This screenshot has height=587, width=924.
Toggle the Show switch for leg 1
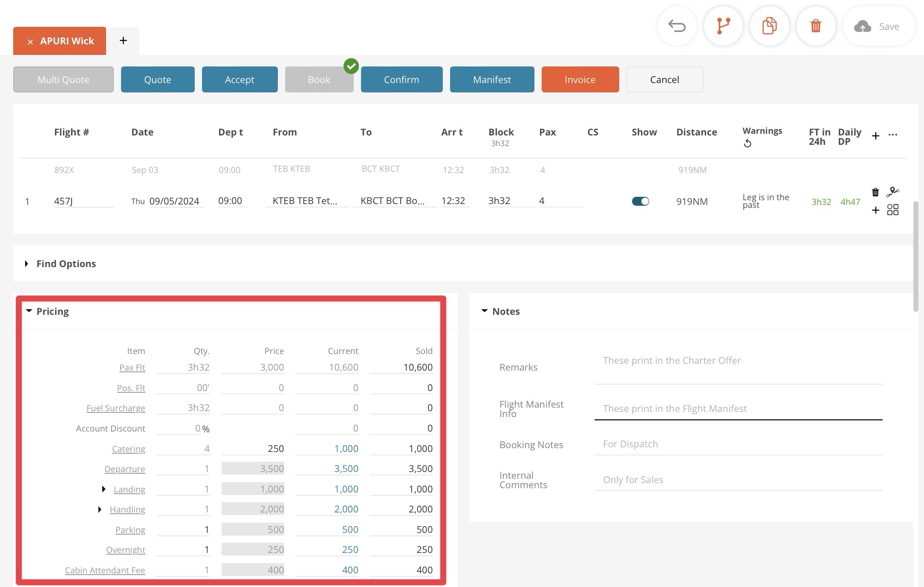click(640, 201)
